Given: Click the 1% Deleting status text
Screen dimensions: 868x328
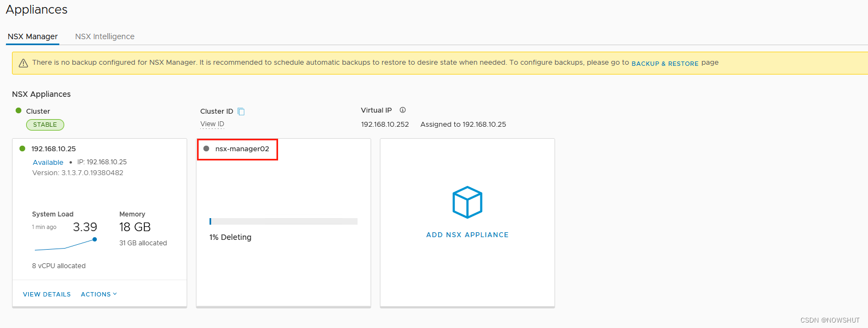Looking at the screenshot, I should coord(230,237).
